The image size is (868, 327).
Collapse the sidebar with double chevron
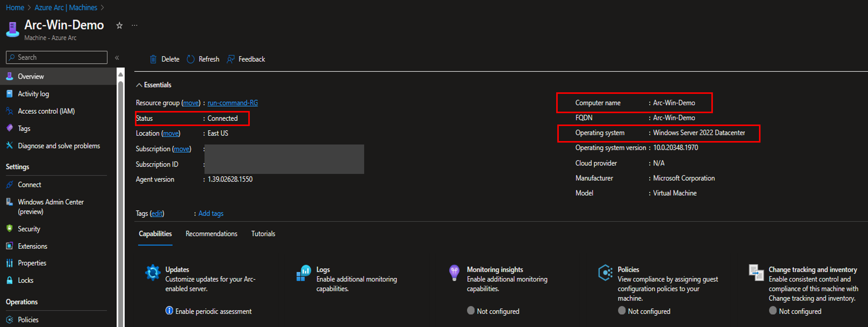117,58
